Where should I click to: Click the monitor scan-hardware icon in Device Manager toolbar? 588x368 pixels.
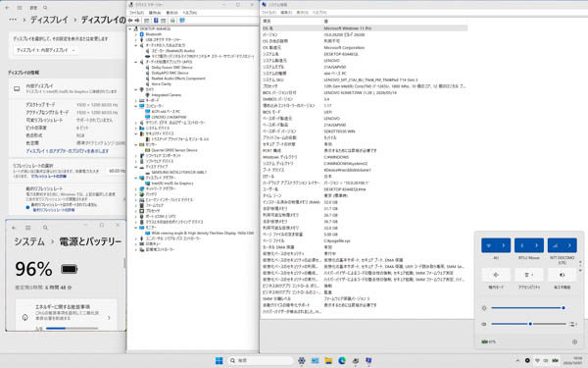point(182,21)
